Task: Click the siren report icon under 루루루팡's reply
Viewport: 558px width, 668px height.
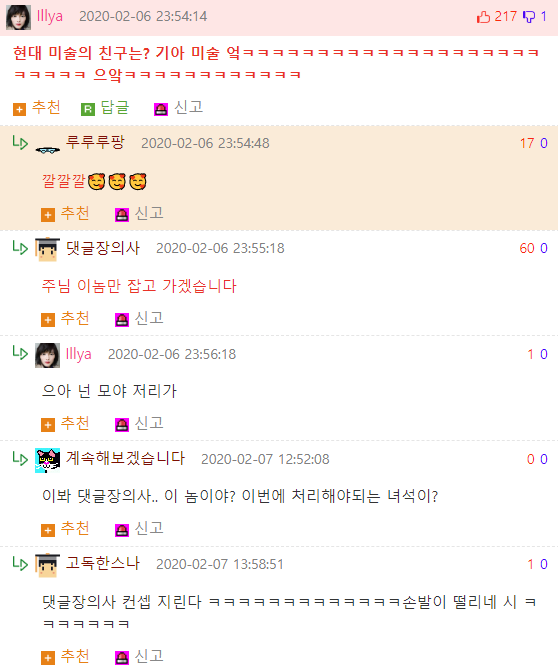Action: (x=122, y=215)
